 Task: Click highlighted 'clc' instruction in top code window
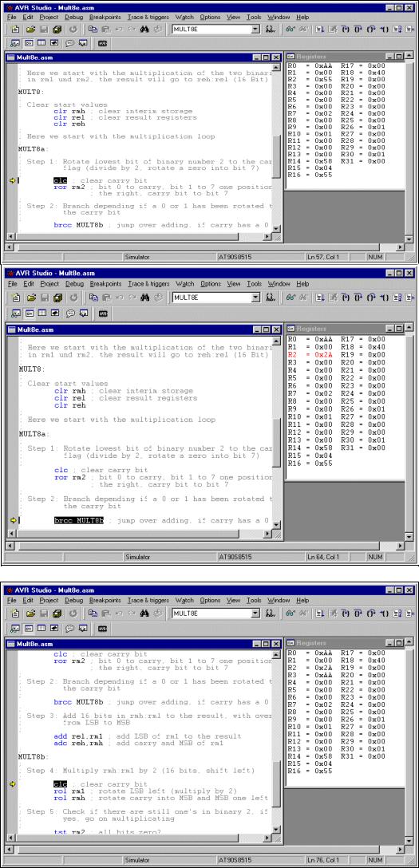click(x=61, y=180)
